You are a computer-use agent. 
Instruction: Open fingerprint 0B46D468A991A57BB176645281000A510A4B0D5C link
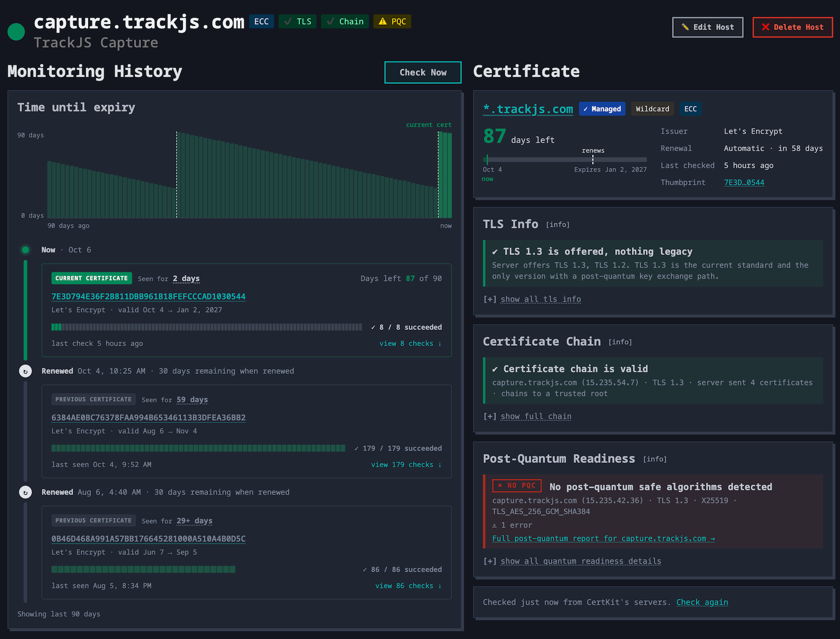(148, 539)
